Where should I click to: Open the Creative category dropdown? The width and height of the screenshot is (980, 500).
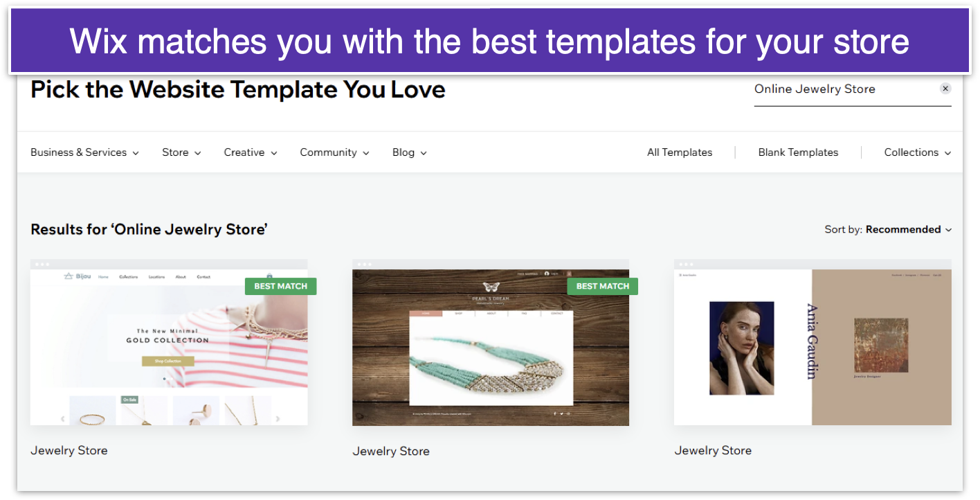pyautogui.click(x=251, y=152)
